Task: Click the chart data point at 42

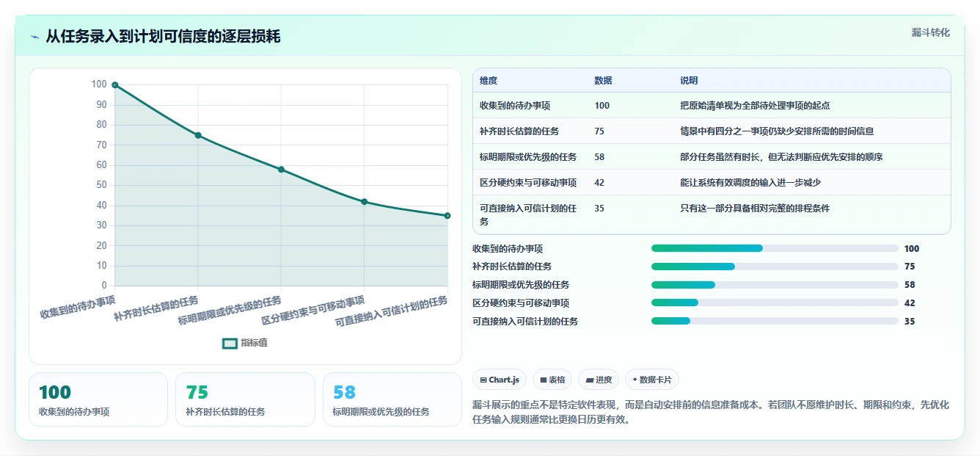Action: pos(365,201)
